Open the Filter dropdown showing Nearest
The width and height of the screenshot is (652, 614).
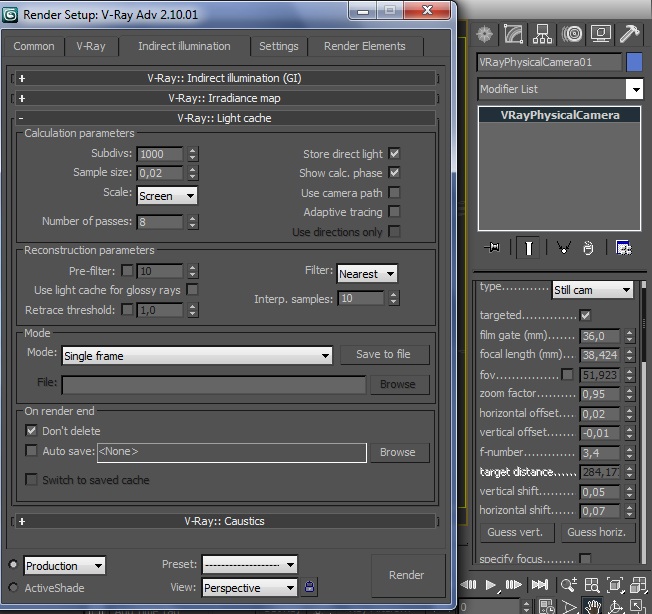pyautogui.click(x=367, y=274)
